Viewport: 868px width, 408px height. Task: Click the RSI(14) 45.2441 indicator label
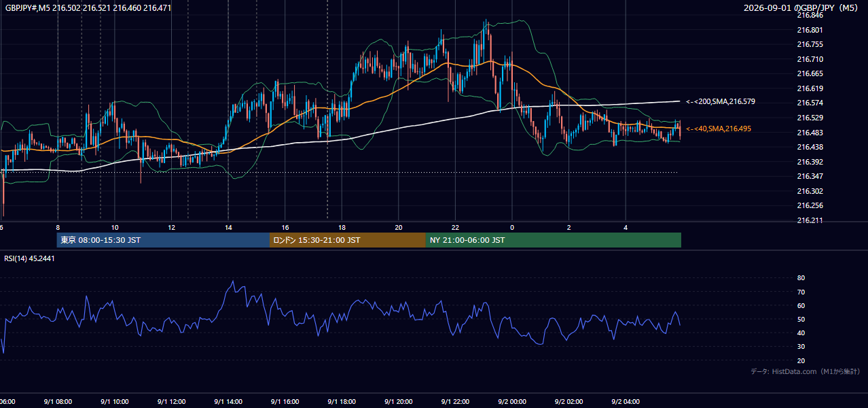coord(29,258)
